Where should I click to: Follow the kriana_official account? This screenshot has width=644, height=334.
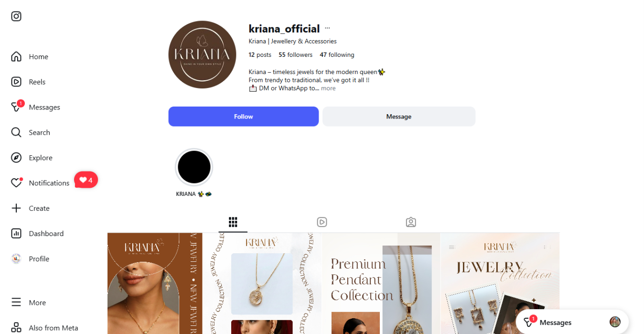tap(244, 117)
